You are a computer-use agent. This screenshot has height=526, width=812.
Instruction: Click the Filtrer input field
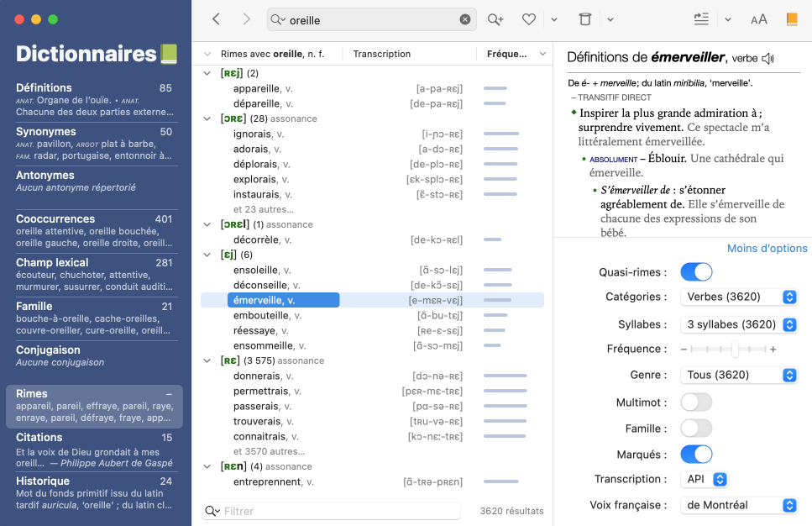(336, 511)
